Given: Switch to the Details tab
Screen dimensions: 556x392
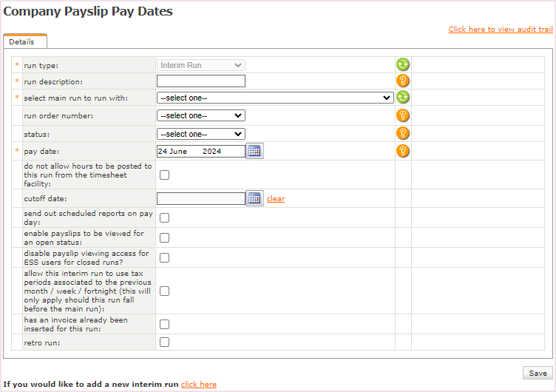Looking at the screenshot, I should (x=22, y=42).
